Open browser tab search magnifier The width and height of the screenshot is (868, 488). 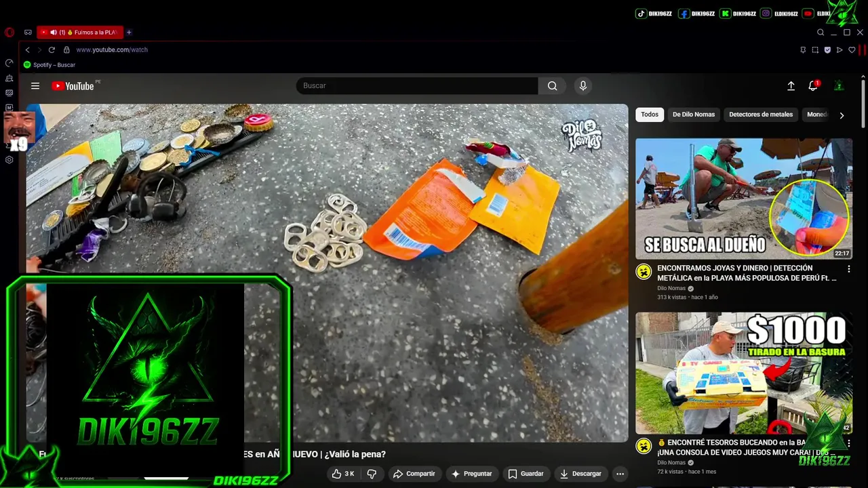(821, 33)
